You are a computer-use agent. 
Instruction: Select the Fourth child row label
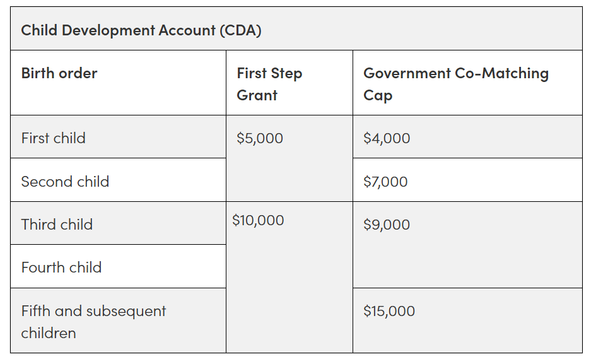(x=61, y=267)
